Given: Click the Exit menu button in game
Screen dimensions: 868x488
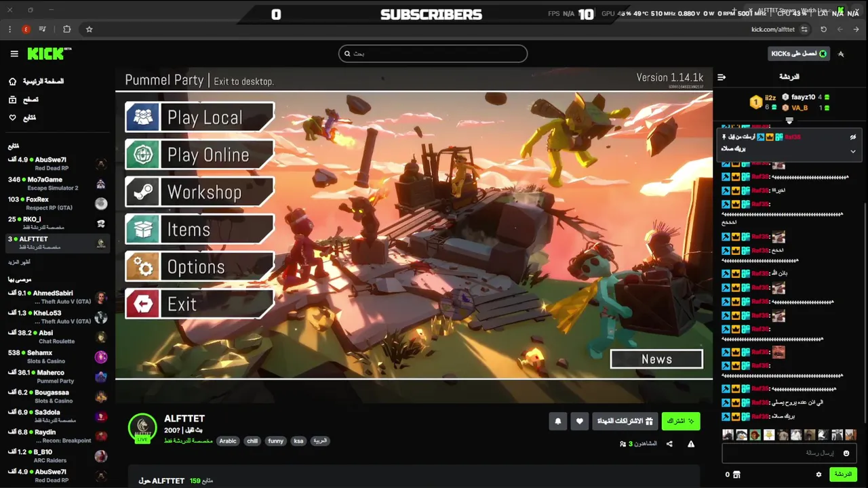Looking at the screenshot, I should [x=200, y=304].
